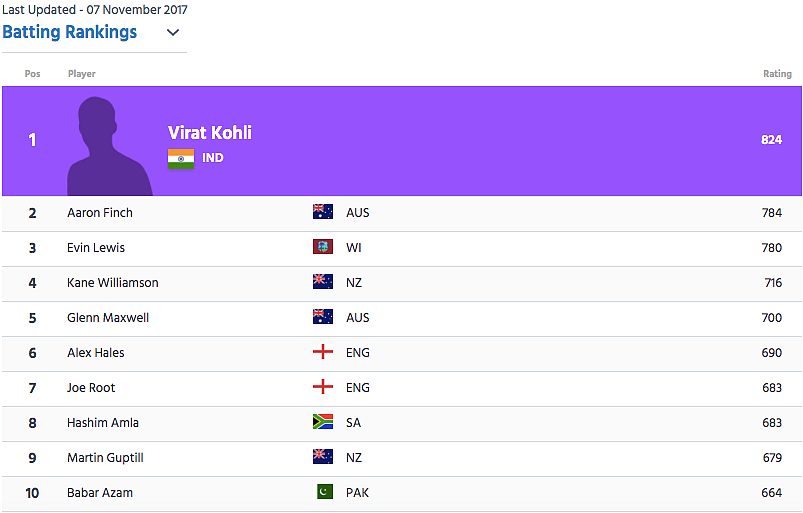Click the New Zealand flag beside Kane Williamson

(323, 282)
